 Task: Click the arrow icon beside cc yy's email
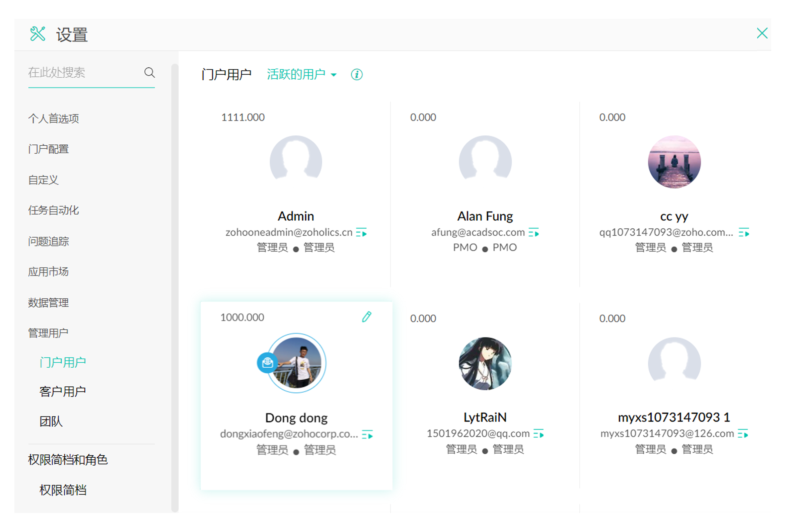744,233
